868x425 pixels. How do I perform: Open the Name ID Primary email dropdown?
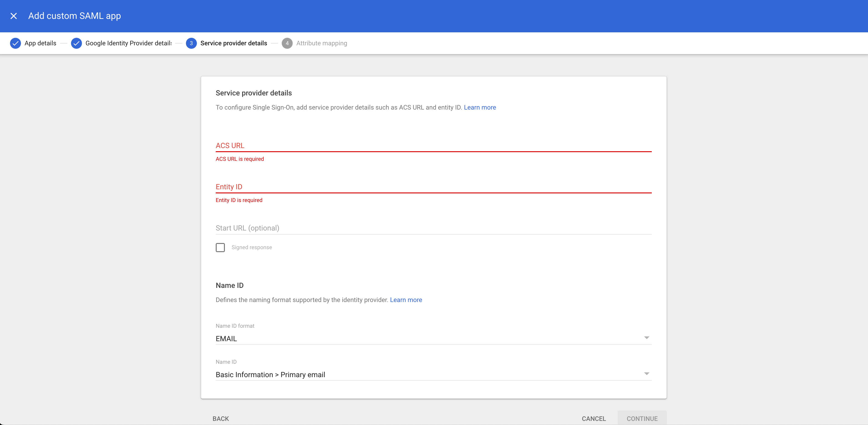433,374
